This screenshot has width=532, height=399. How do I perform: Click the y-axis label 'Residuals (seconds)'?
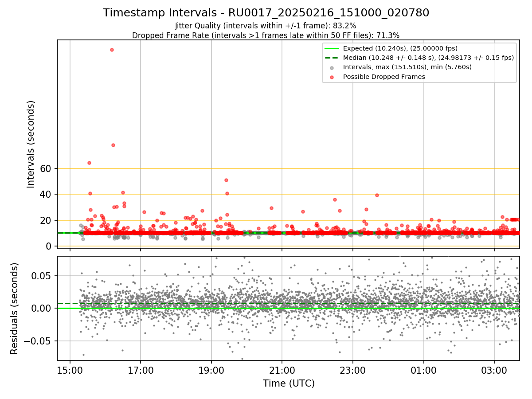tap(15, 308)
